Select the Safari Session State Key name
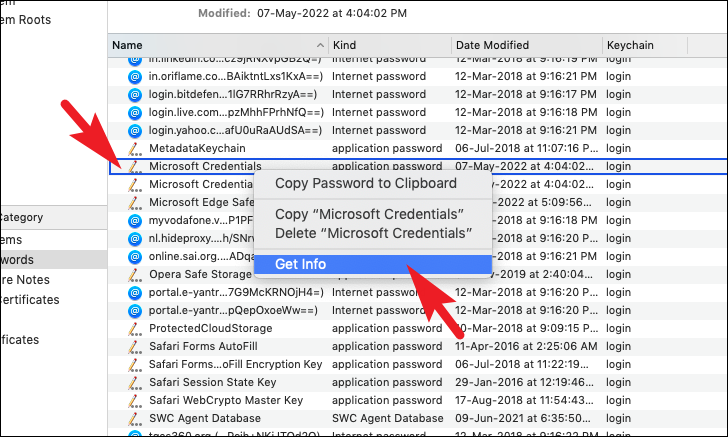The height and width of the screenshot is (437, 728). point(213,383)
